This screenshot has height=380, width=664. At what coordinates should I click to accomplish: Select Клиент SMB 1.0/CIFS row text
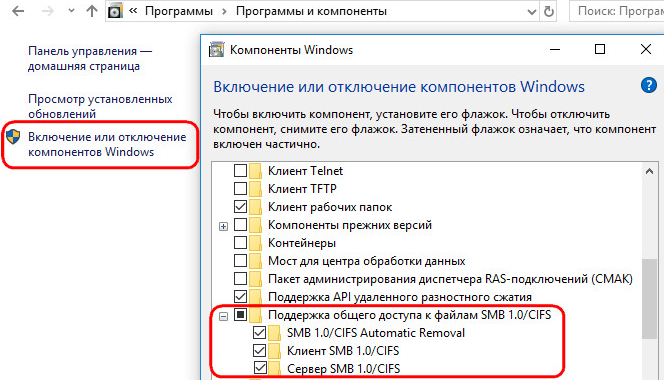(343, 351)
